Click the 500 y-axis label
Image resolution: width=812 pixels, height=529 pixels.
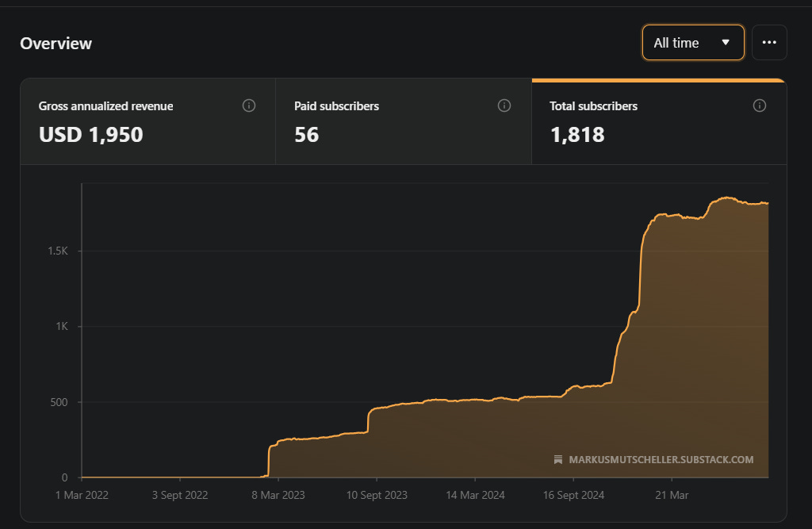59,402
